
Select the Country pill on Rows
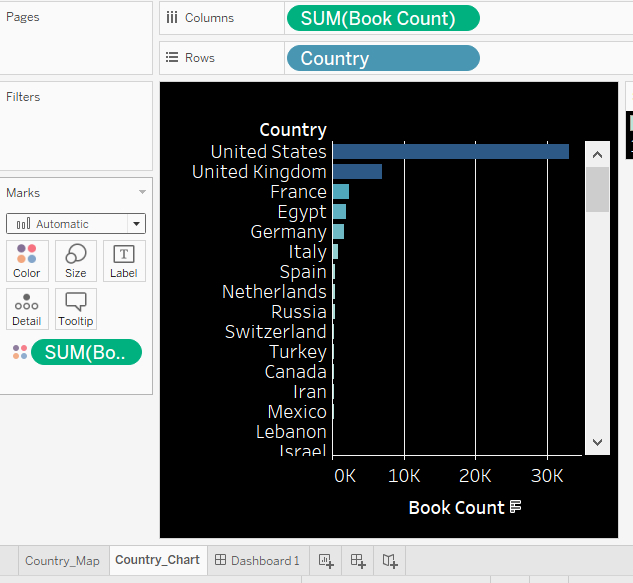tap(383, 58)
